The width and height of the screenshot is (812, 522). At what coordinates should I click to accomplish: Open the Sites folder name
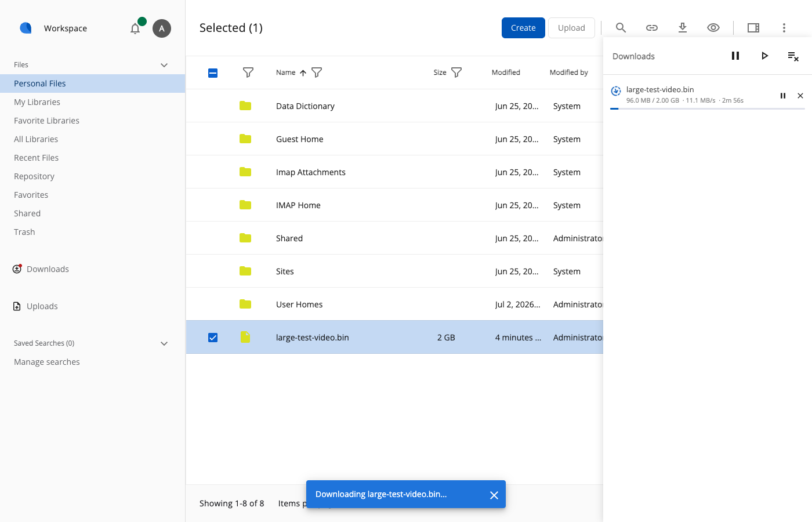(x=285, y=271)
